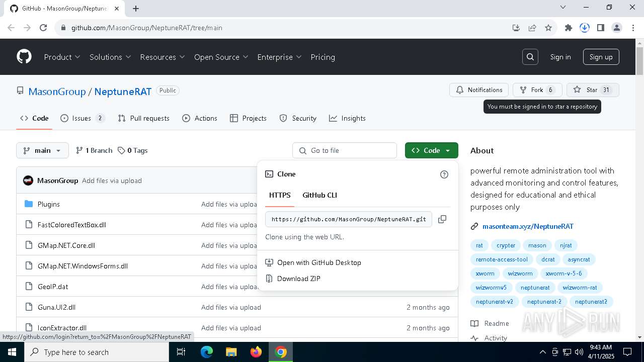Open Task View on the taskbar
The height and width of the screenshot is (362, 644).
pos(181,352)
